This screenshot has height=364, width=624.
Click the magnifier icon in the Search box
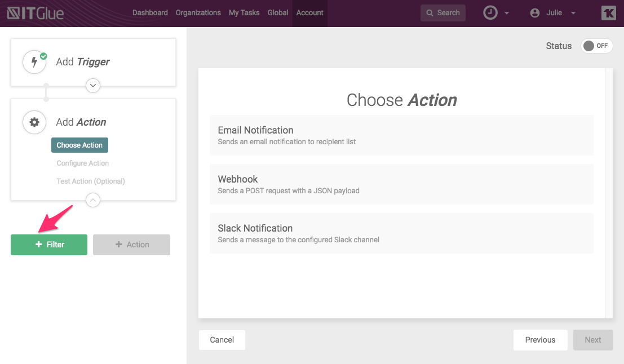click(x=431, y=13)
